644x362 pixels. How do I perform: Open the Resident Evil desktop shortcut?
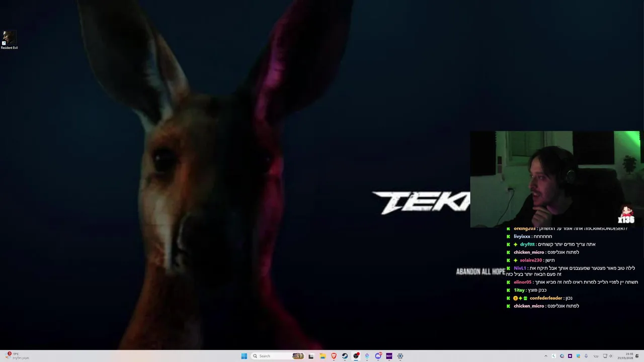[9, 40]
